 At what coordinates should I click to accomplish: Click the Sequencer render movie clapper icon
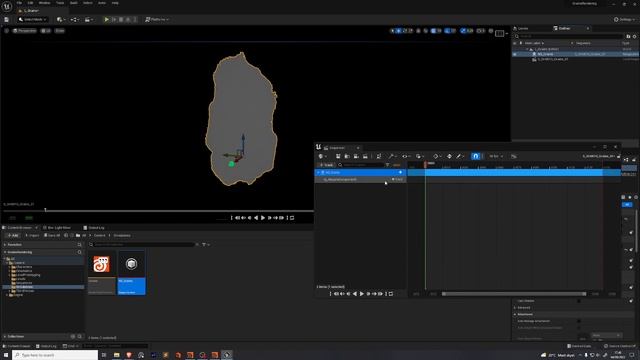click(x=365, y=156)
